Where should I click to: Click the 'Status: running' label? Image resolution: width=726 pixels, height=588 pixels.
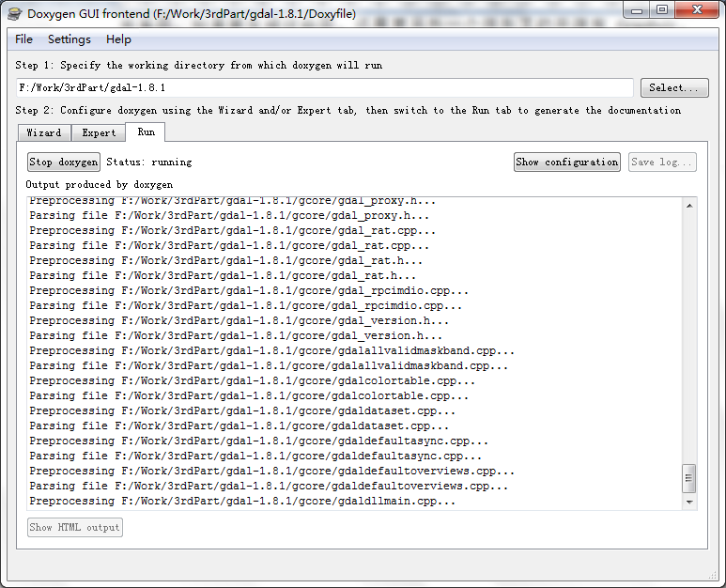coord(149,162)
